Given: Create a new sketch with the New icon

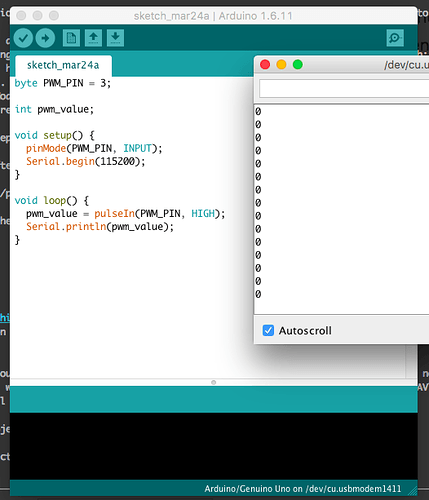Looking at the screenshot, I should tap(71, 38).
